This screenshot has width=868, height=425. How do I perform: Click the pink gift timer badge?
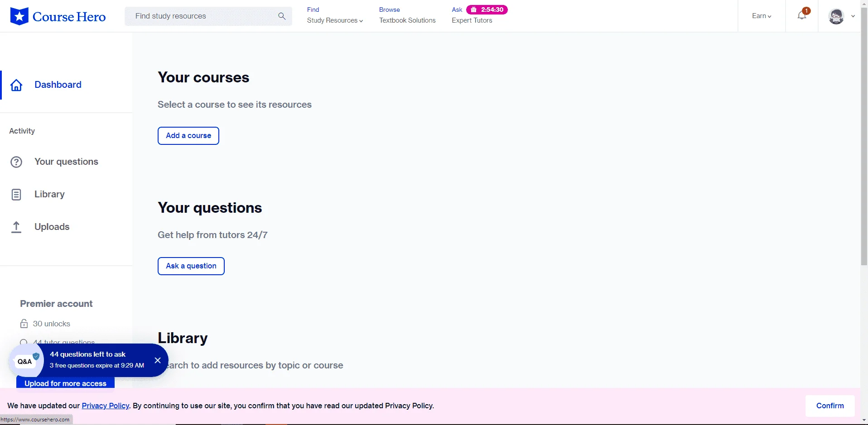point(487,10)
